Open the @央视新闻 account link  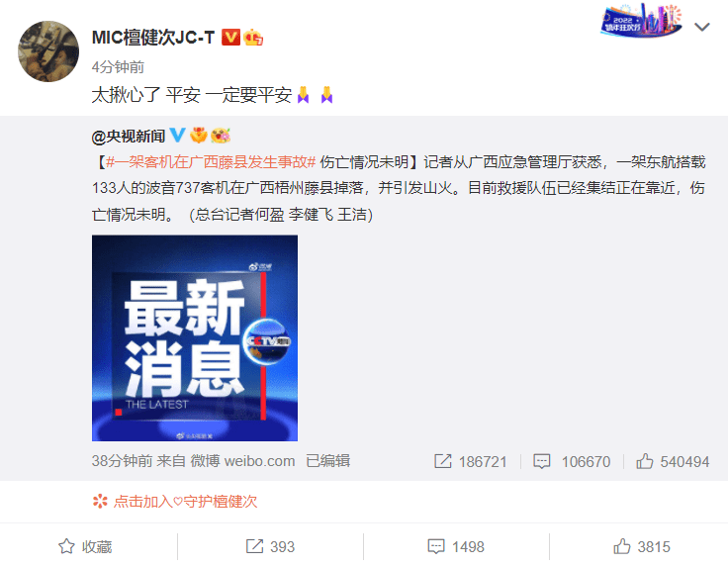pyautogui.click(x=129, y=136)
